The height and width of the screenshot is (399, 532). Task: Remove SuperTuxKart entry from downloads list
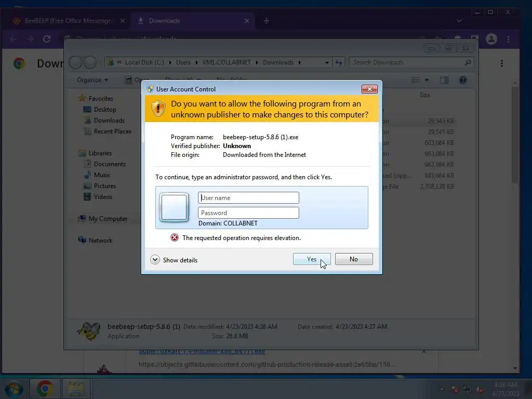(x=424, y=352)
